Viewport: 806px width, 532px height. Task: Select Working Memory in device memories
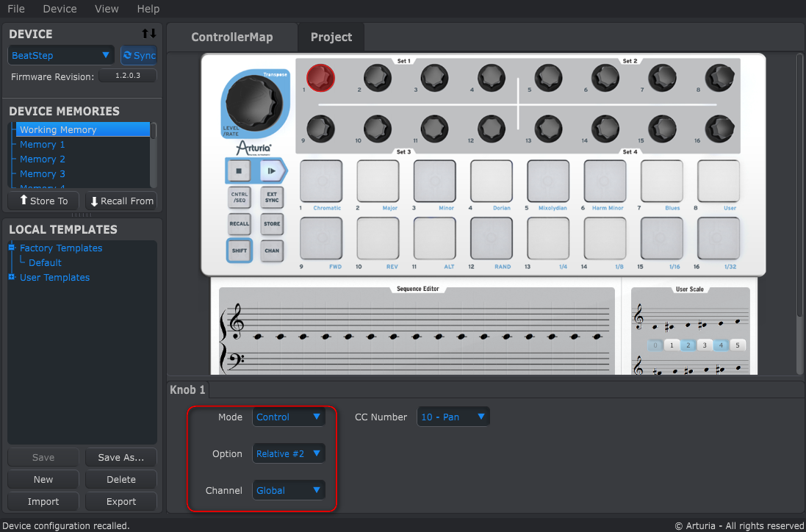coord(83,129)
